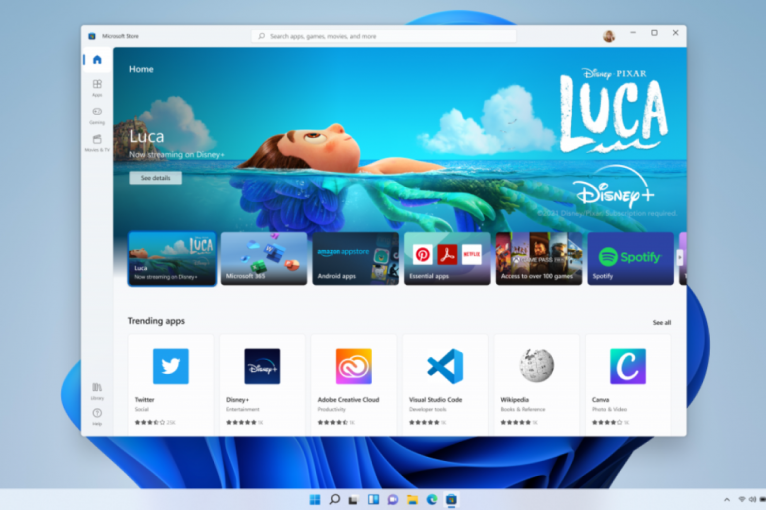Screen dimensions: 766x510
Task: Select the Spotify carousel card
Action: point(630,258)
